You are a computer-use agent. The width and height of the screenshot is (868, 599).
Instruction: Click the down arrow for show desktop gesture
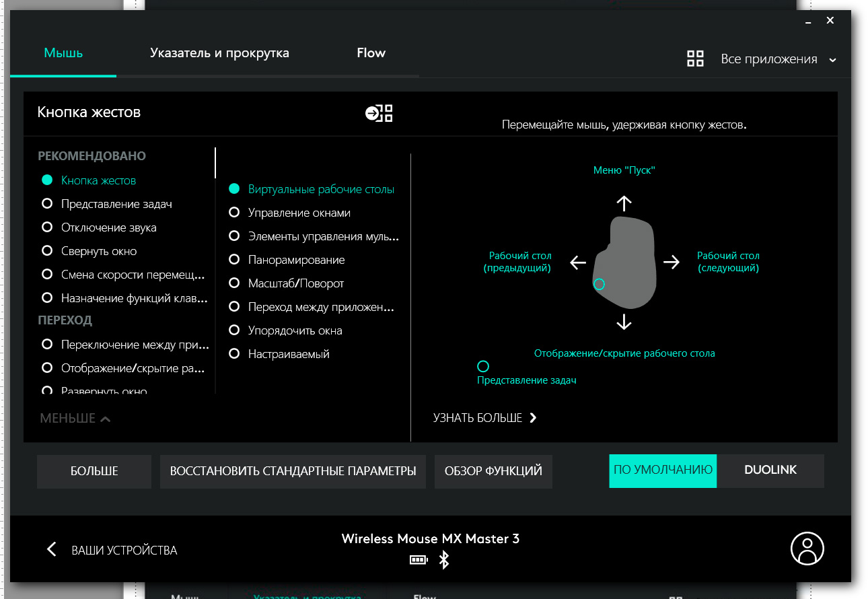(624, 321)
